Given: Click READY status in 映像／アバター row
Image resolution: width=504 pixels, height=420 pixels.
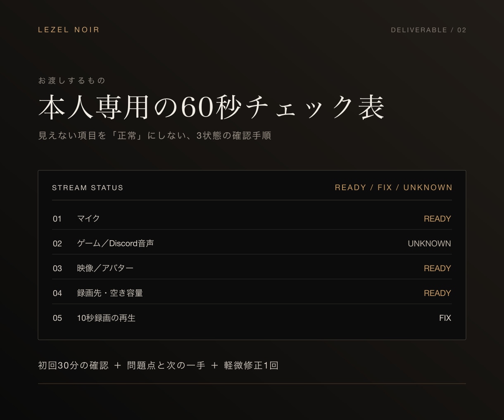Looking at the screenshot, I should 437,268.
